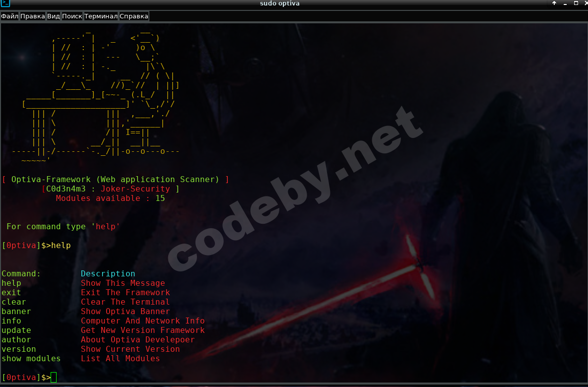Click the terminal cursor at the prompt
Screen dimensions: 588x387
(54, 377)
